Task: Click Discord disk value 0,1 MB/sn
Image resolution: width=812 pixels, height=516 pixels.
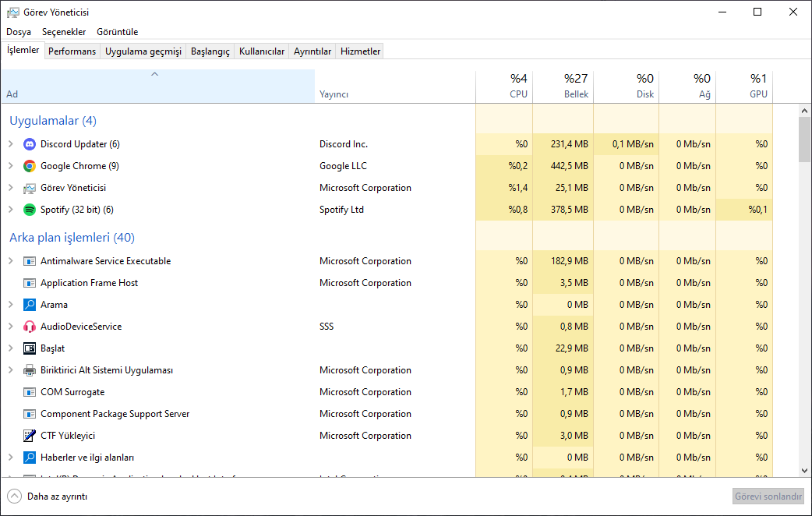Action: tap(633, 144)
